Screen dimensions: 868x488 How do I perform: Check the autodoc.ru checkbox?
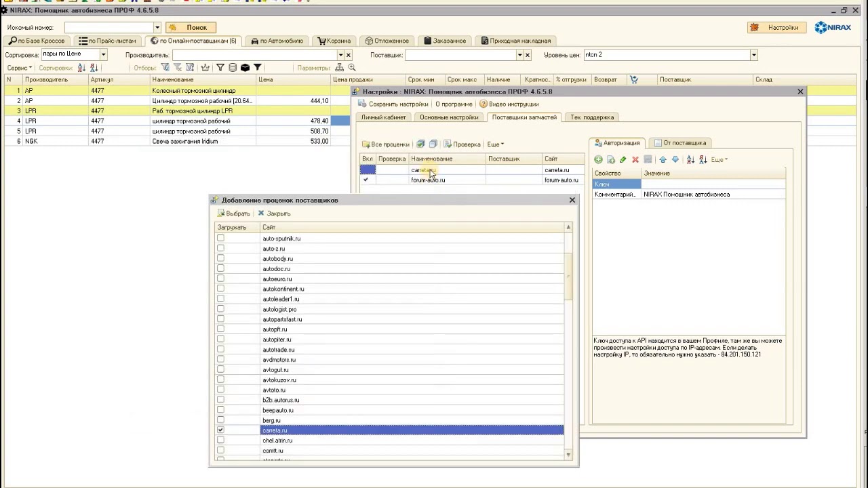click(220, 269)
